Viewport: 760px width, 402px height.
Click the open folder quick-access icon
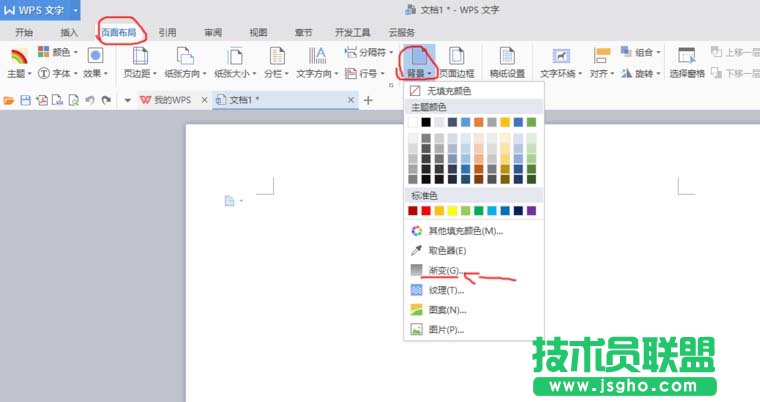pos(9,100)
